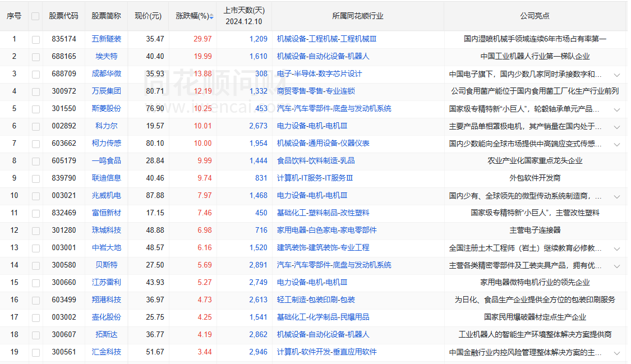Select stock code 835174

(x=64, y=39)
